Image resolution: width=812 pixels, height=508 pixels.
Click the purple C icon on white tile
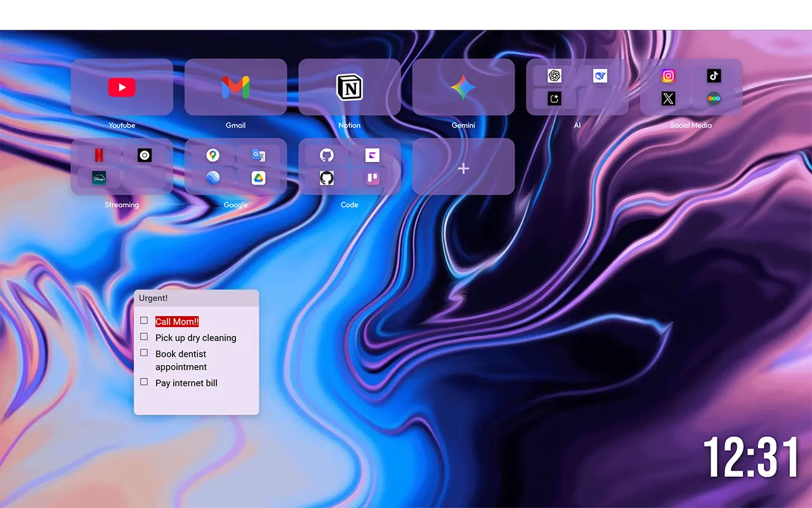pyautogui.click(x=372, y=155)
